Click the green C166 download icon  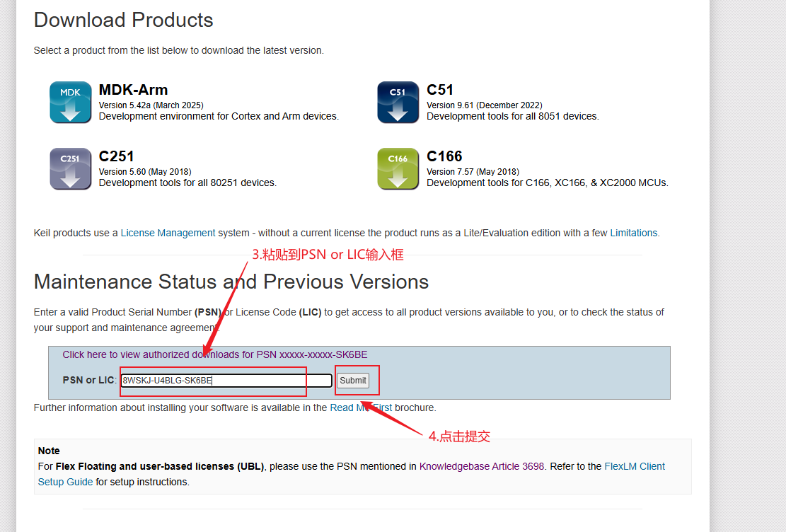(x=398, y=169)
